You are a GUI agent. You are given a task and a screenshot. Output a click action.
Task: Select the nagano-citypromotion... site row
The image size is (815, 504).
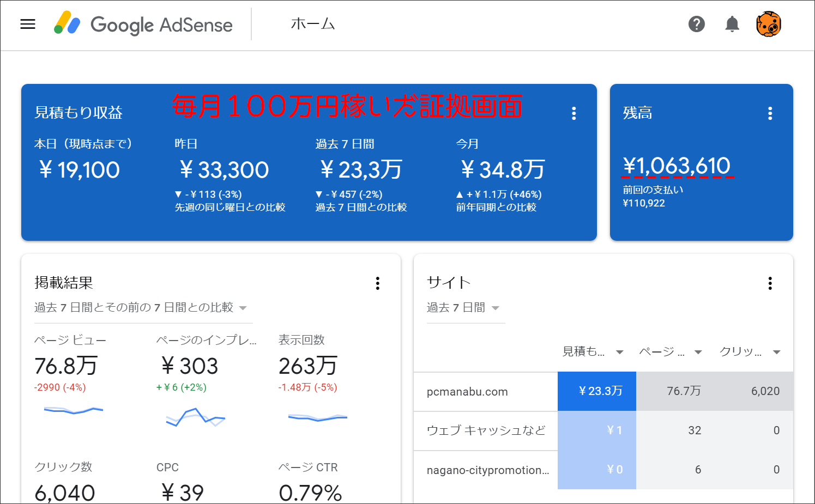(x=603, y=470)
